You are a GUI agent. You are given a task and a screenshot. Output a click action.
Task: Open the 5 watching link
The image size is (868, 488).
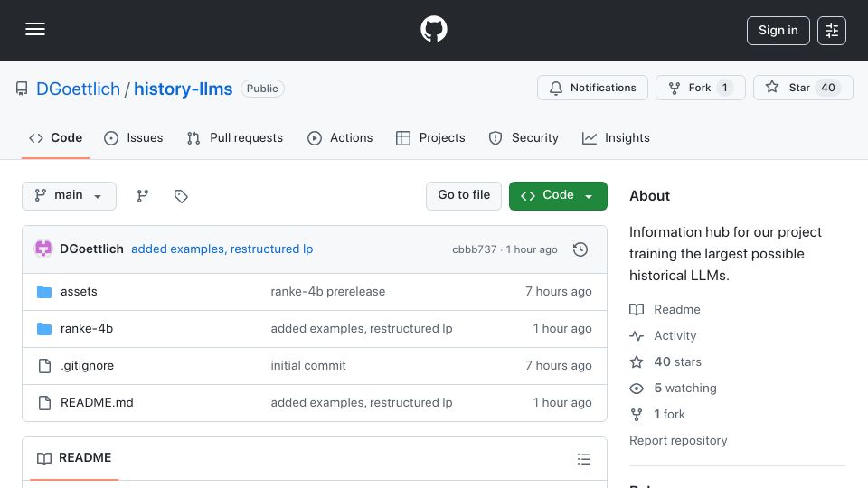(x=673, y=389)
